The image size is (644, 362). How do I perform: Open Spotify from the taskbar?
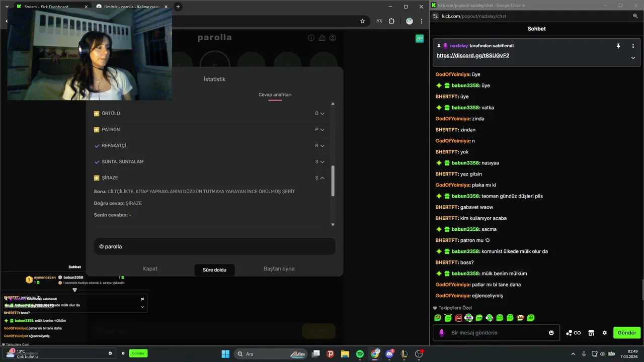tap(360, 354)
